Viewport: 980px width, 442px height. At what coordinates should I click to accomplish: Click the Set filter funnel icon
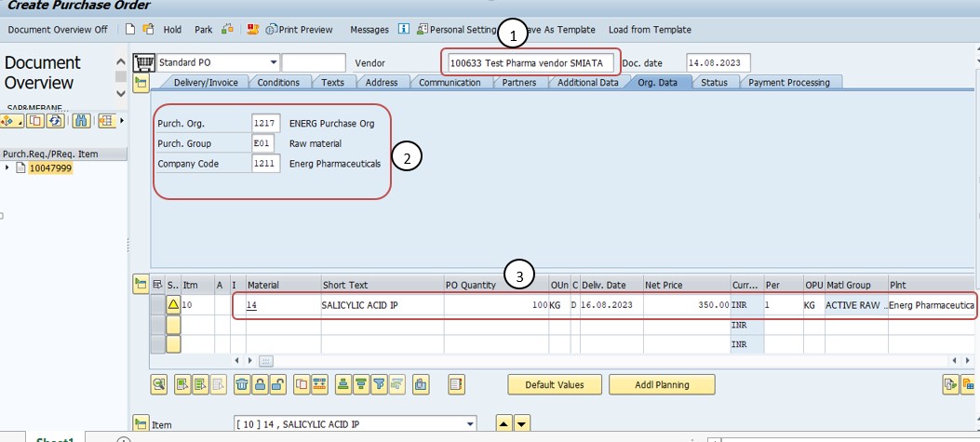(x=379, y=384)
